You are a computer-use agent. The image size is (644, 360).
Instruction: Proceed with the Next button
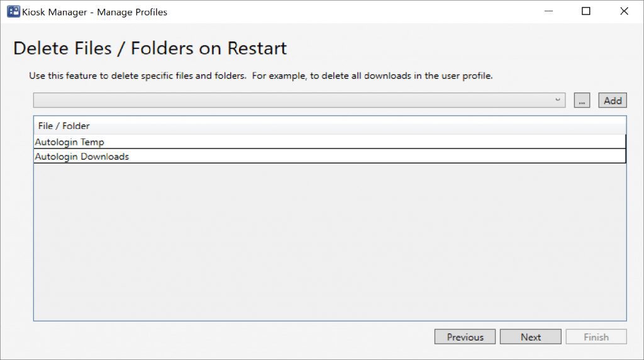point(530,337)
